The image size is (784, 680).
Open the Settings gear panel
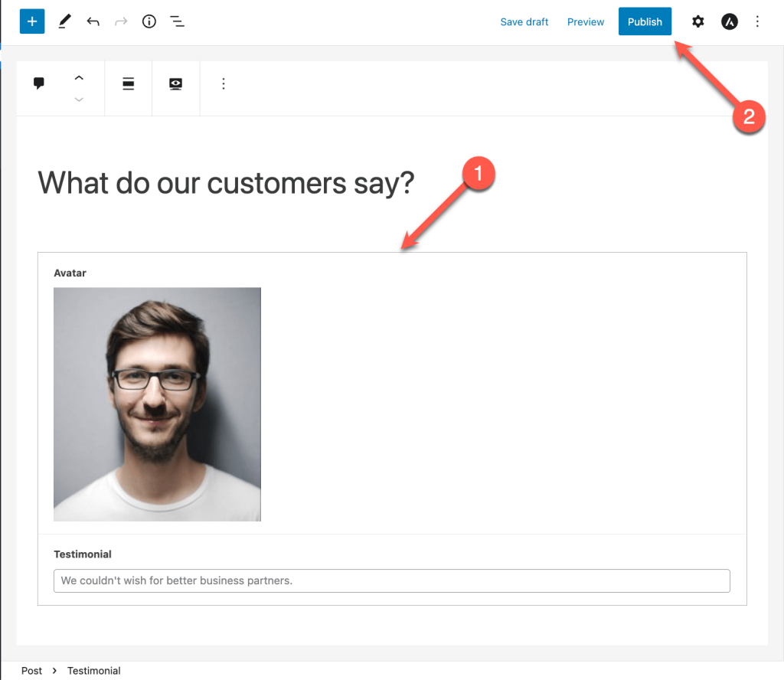pyautogui.click(x=698, y=21)
